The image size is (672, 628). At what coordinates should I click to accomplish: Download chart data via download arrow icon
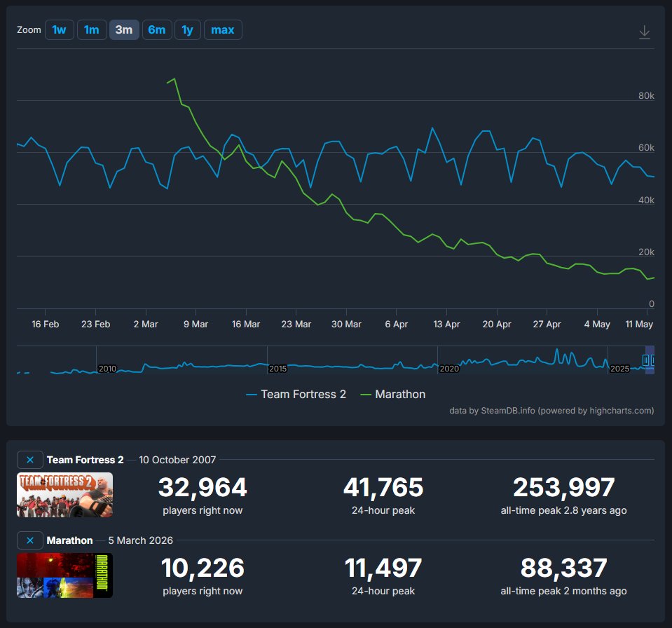coord(644,32)
